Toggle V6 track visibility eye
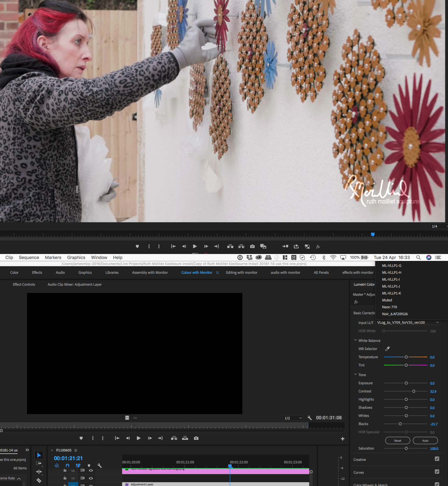Image resolution: width=448 pixels, height=486 pixels. [91, 470]
